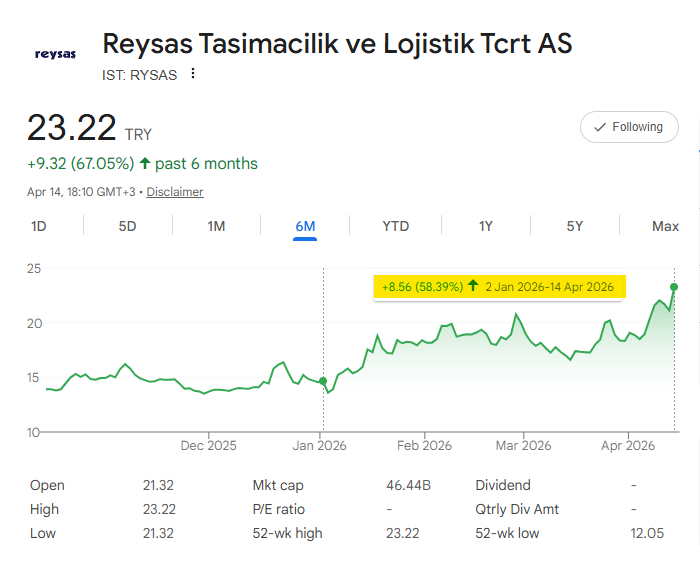Image resolution: width=700 pixels, height=581 pixels.
Task: Click the Mar 2026 axis label
Action: pos(524,446)
